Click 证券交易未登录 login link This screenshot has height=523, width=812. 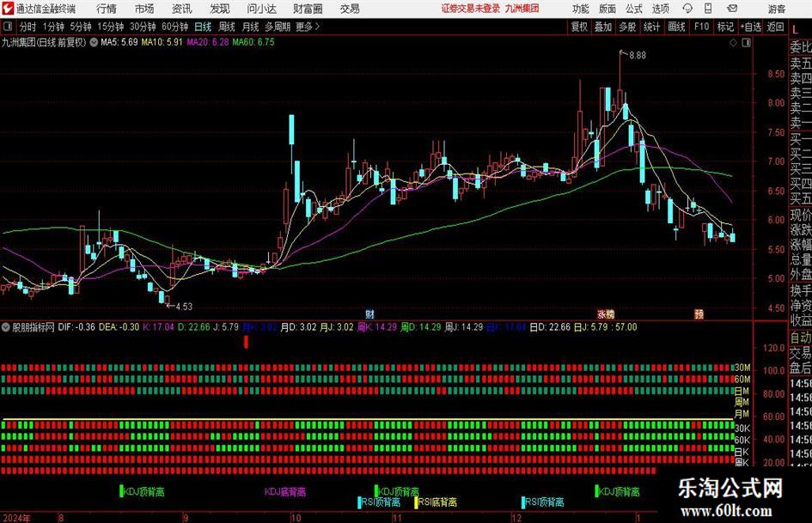471,9
